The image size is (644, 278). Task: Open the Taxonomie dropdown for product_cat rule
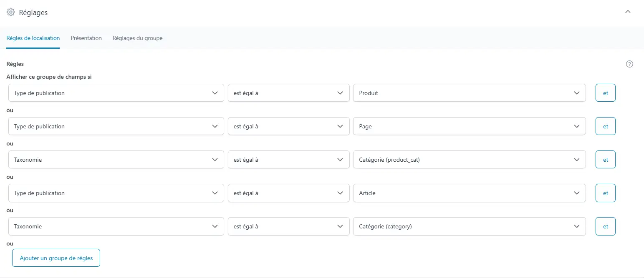pyautogui.click(x=116, y=160)
